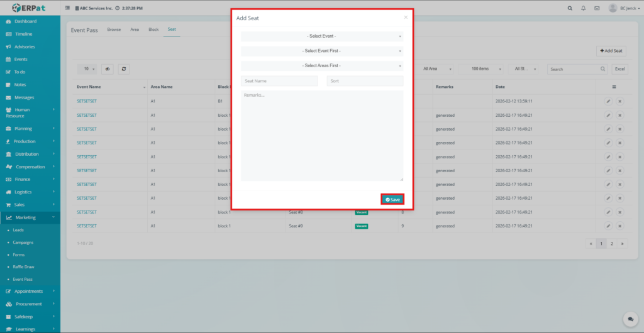This screenshot has height=333, width=644.
Task: Expand the Compensation menu
Action: tap(30, 167)
